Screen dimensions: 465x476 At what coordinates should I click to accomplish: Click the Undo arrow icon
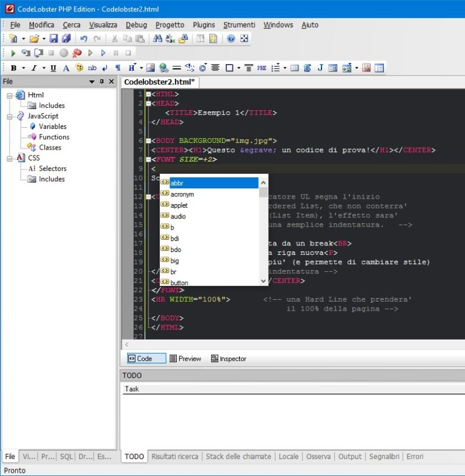pyautogui.click(x=84, y=39)
